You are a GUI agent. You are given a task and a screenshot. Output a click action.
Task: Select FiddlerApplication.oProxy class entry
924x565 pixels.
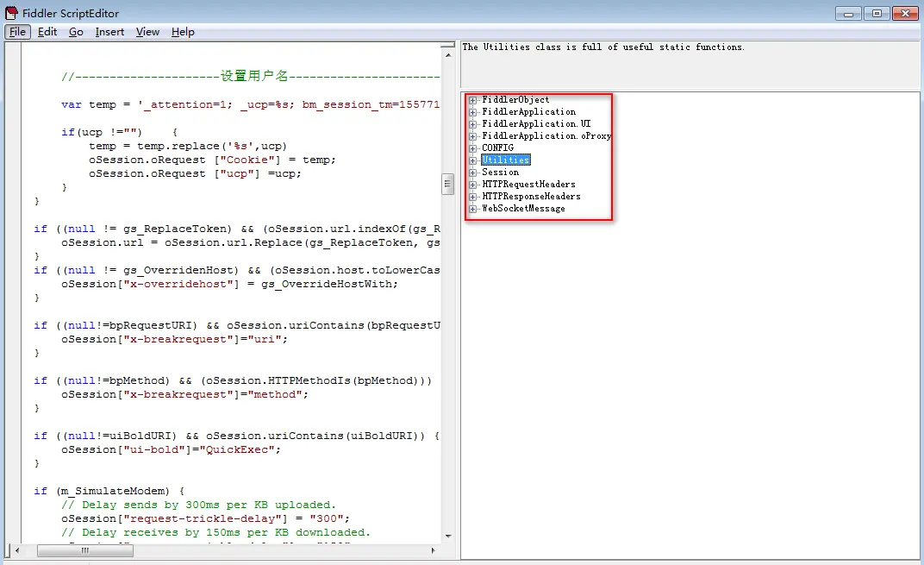[546, 135]
